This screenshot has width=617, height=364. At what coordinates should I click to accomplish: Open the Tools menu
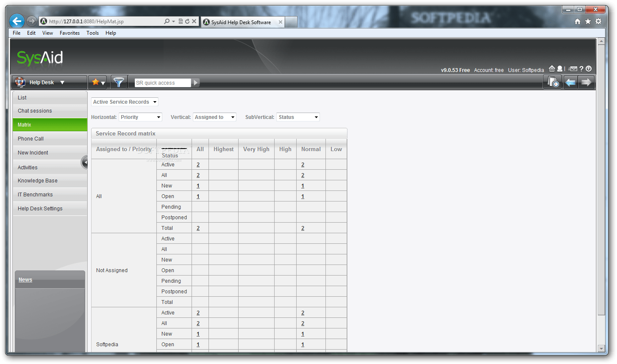pyautogui.click(x=92, y=33)
